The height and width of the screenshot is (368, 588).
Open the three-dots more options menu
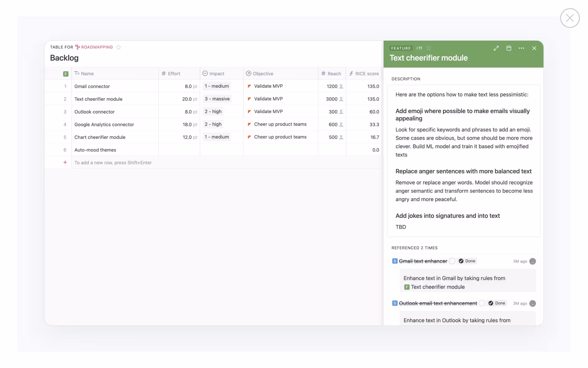(x=521, y=48)
